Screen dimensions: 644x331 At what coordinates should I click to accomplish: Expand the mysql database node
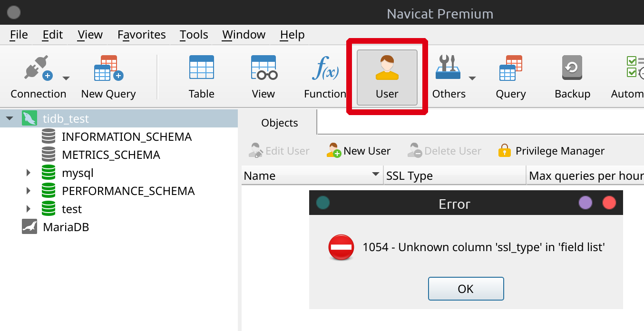(x=29, y=173)
